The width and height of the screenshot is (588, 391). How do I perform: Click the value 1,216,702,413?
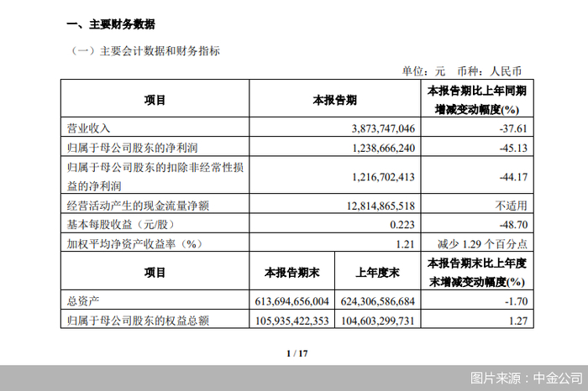click(x=383, y=176)
